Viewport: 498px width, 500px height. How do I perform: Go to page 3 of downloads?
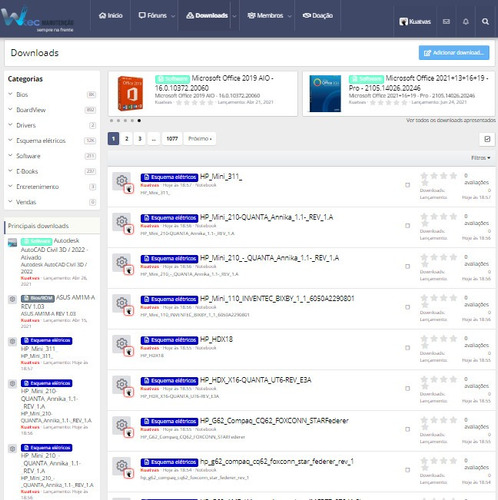click(x=140, y=139)
